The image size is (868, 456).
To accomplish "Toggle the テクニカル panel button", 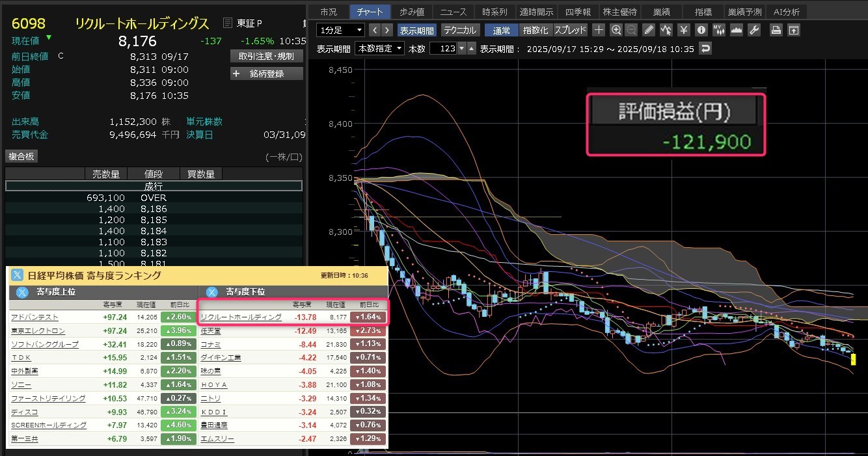I will tap(461, 30).
